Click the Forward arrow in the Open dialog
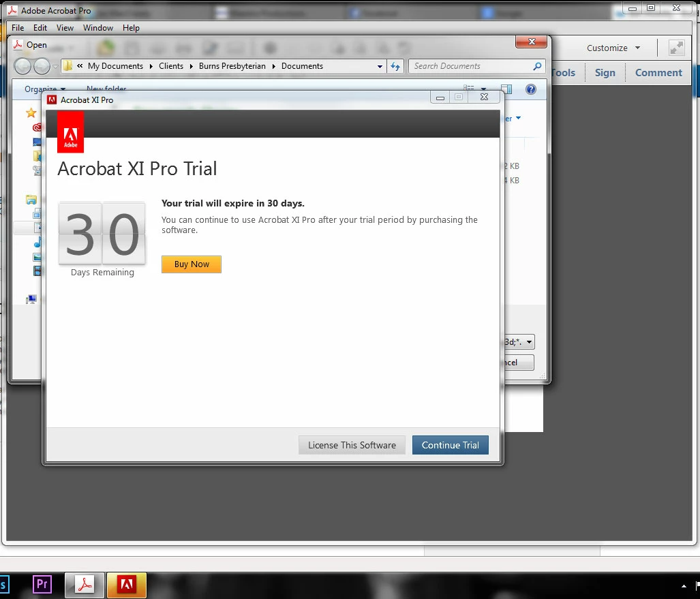The height and width of the screenshot is (599, 700). (x=42, y=67)
